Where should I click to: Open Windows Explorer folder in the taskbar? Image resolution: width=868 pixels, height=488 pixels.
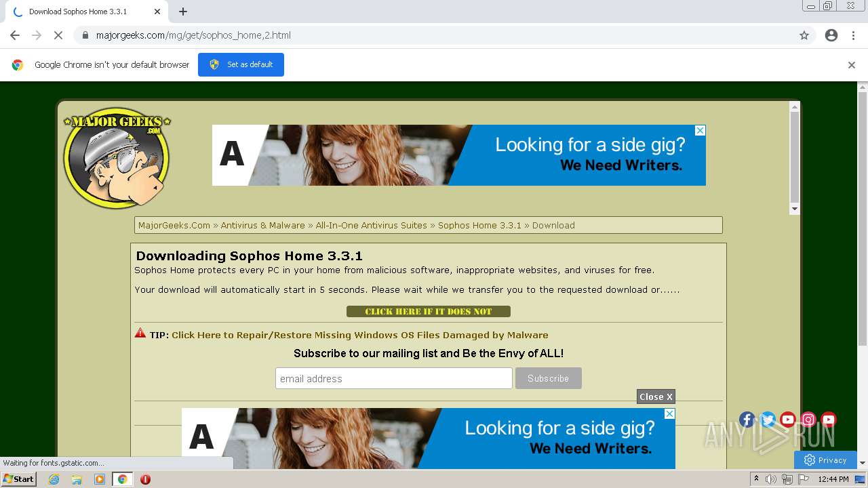[77, 479]
